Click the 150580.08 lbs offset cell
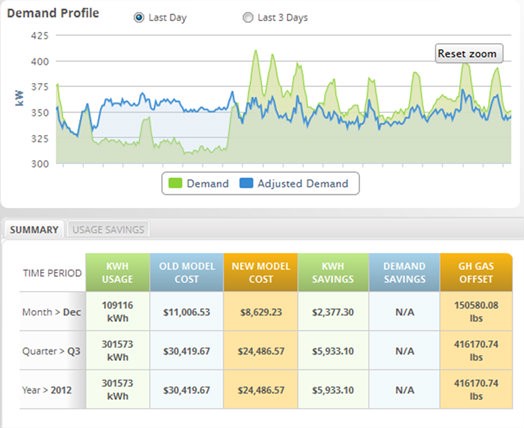Image resolution: width=524 pixels, height=428 pixels. (476, 311)
